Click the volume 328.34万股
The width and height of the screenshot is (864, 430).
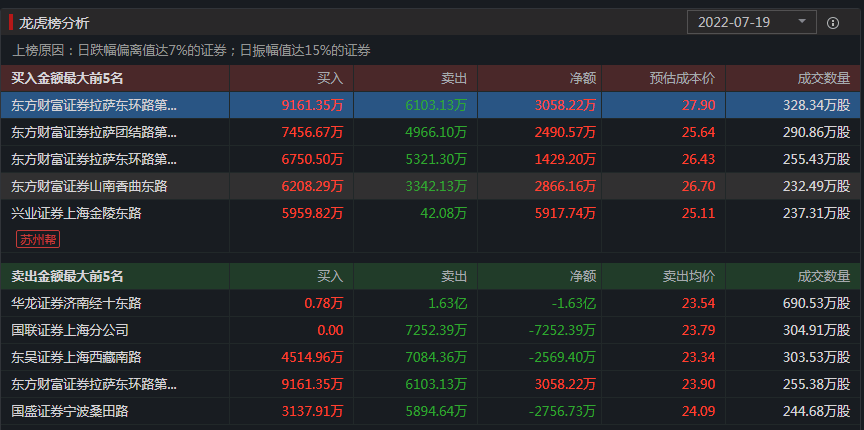pos(817,105)
